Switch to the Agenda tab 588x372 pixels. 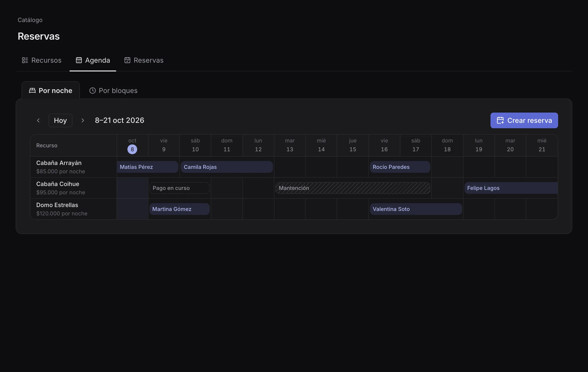[x=93, y=60]
